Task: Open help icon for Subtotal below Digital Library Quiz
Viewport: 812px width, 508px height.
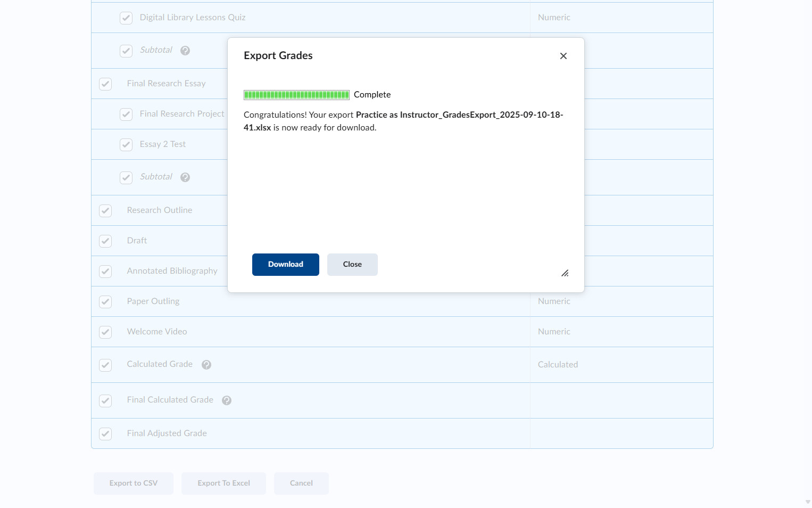Action: click(185, 51)
